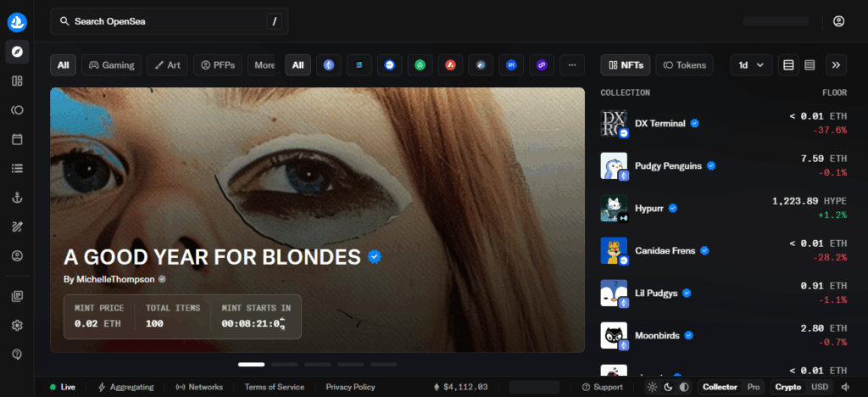Viewport: 868px width, 397px height.
Task: Click the Support button in the footer
Action: (x=603, y=387)
